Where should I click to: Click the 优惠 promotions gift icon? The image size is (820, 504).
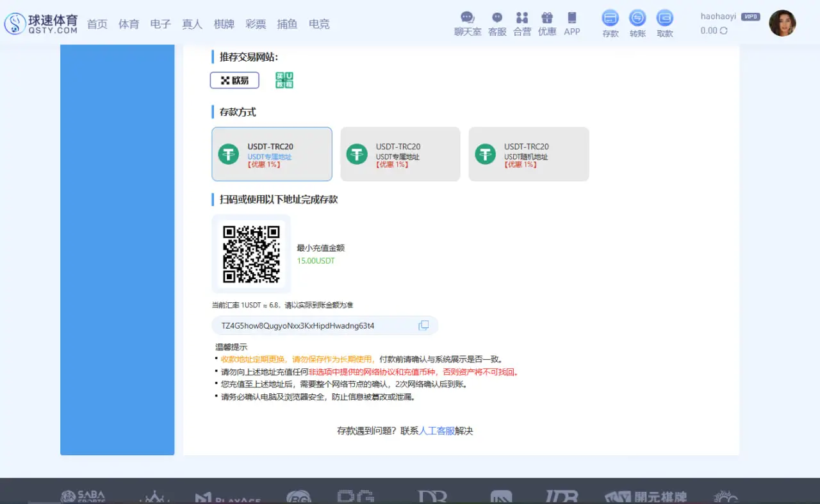pyautogui.click(x=547, y=22)
